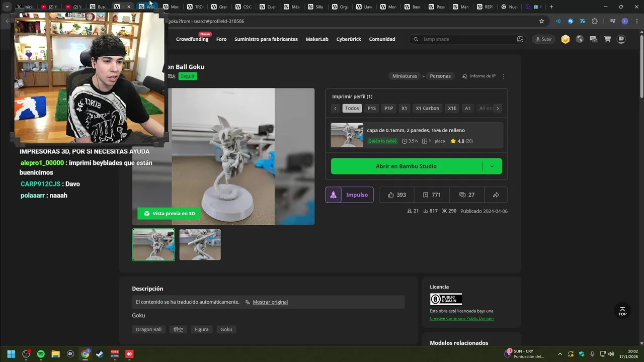Open the 0.16mm print profile card
This screenshot has height=362, width=644.
(x=417, y=135)
